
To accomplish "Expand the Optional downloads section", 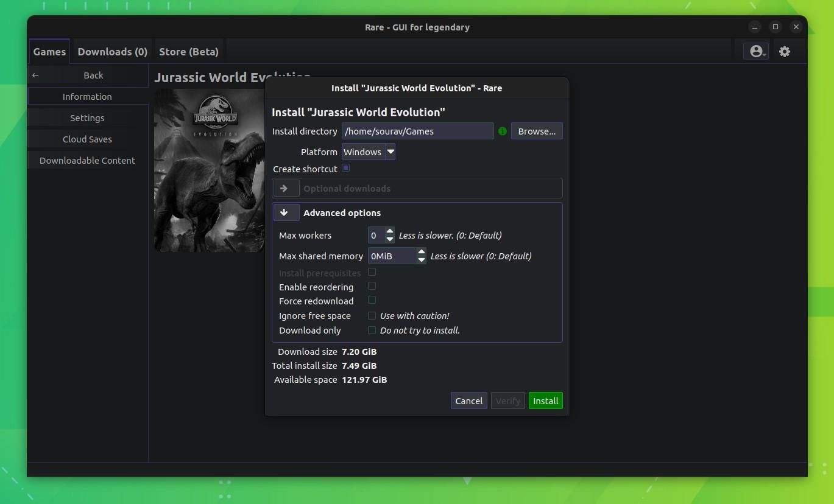I will point(286,188).
